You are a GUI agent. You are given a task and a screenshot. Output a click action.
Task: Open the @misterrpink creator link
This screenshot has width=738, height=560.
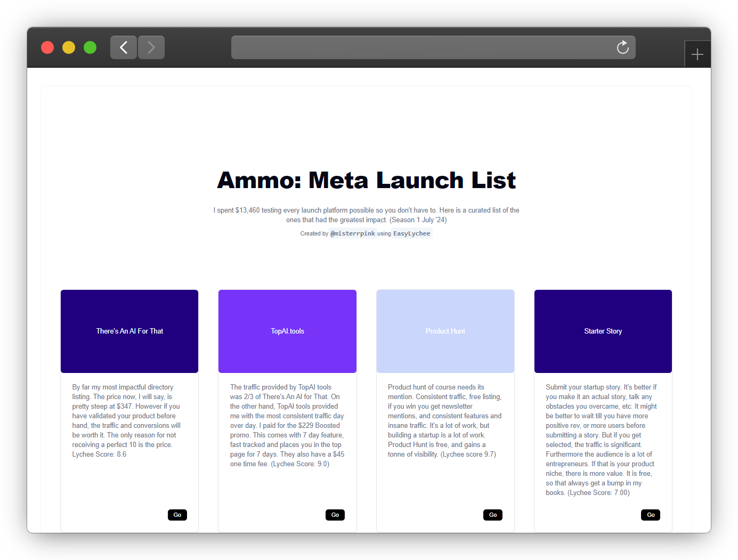pyautogui.click(x=353, y=233)
